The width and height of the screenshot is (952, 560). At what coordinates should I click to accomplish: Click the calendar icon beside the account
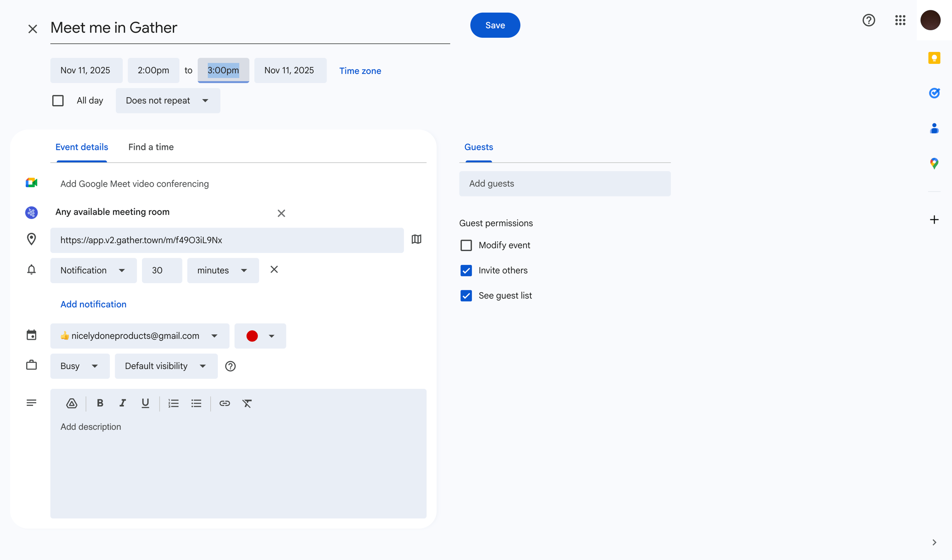click(31, 335)
